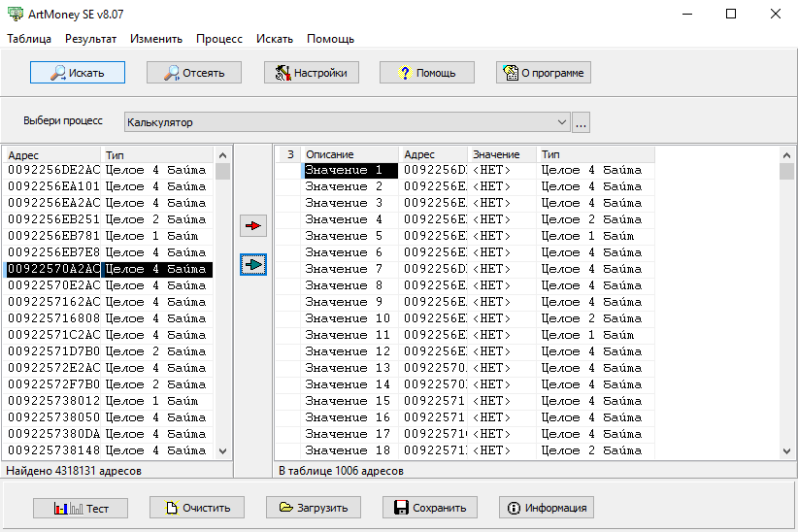Click Загрузить to load a table
The width and height of the screenshot is (798, 532).
(x=314, y=508)
